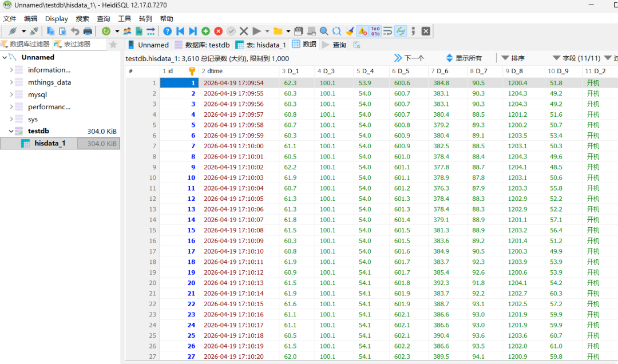Sort by clicking the dtime column header

(239, 71)
